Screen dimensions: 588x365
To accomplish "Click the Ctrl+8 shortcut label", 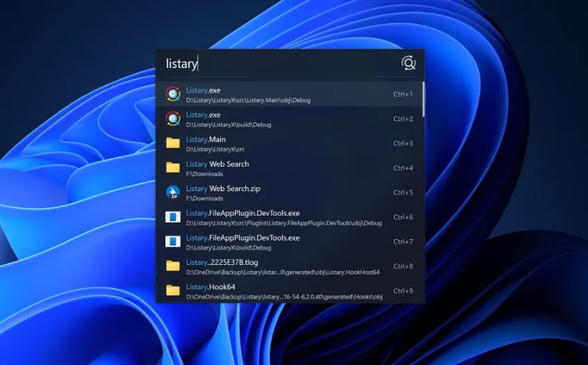I will pyautogui.click(x=403, y=266).
